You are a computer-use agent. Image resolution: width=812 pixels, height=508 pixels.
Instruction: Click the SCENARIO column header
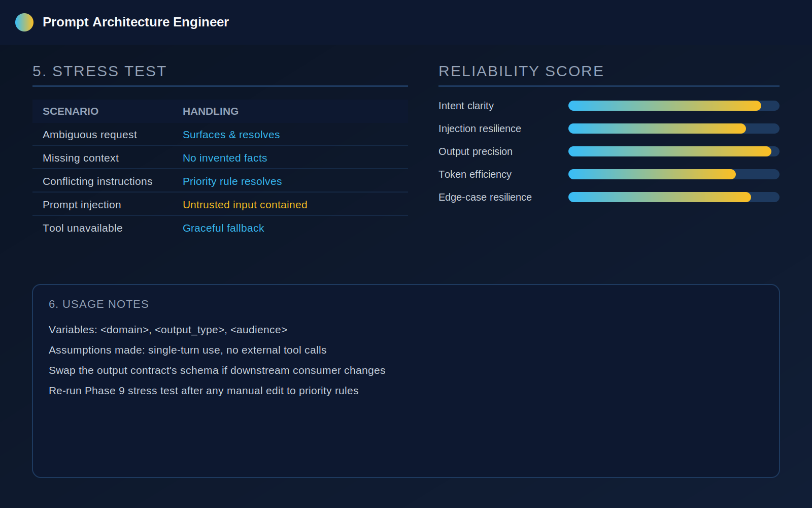click(71, 111)
